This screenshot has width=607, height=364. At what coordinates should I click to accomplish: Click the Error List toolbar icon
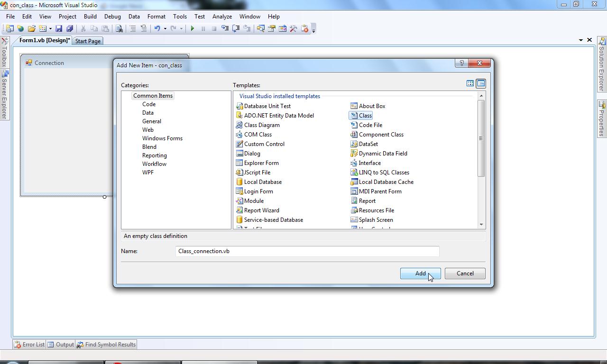click(x=304, y=28)
